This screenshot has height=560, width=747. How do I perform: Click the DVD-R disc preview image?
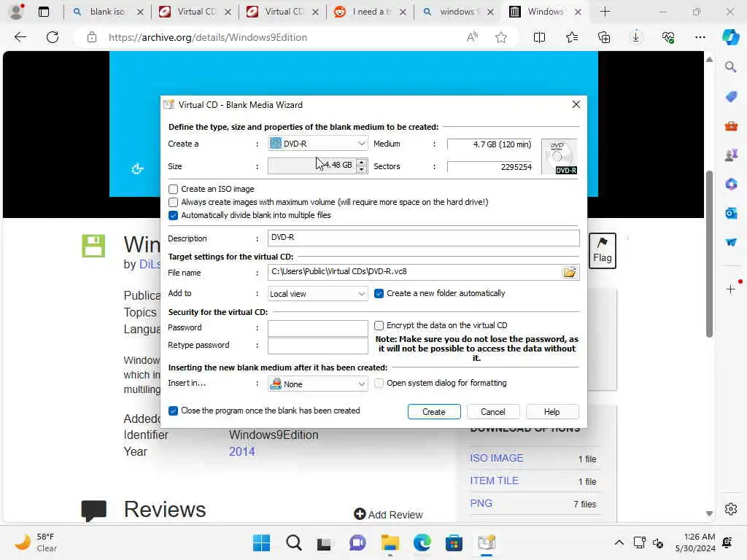pyautogui.click(x=560, y=157)
